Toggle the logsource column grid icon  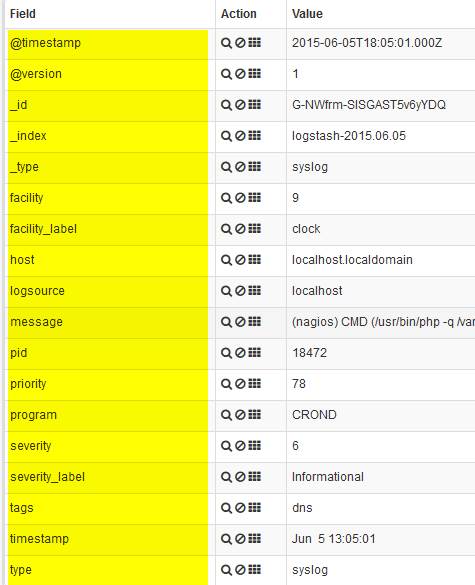pyautogui.click(x=254, y=291)
